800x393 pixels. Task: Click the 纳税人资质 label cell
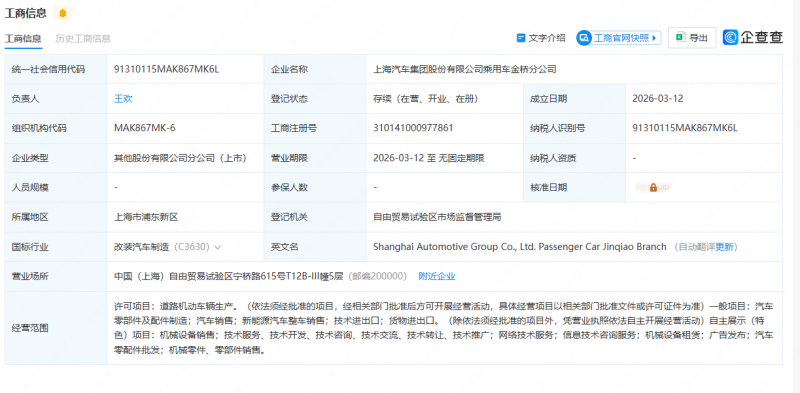574,158
